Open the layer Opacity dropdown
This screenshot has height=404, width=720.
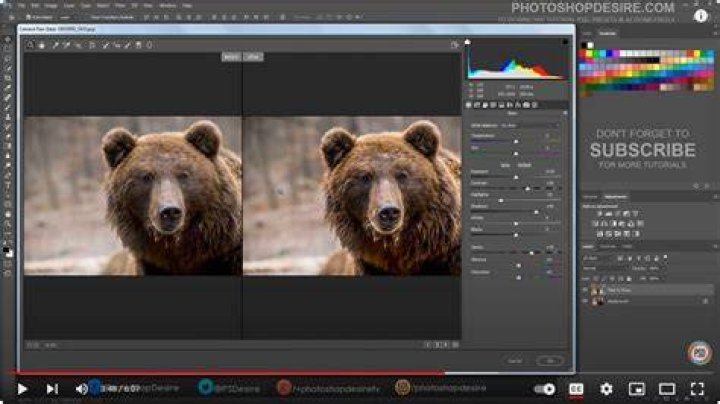click(654, 269)
